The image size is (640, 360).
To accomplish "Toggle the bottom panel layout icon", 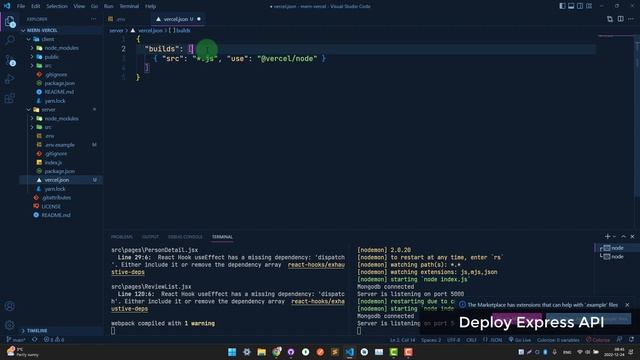I will click(571, 6).
